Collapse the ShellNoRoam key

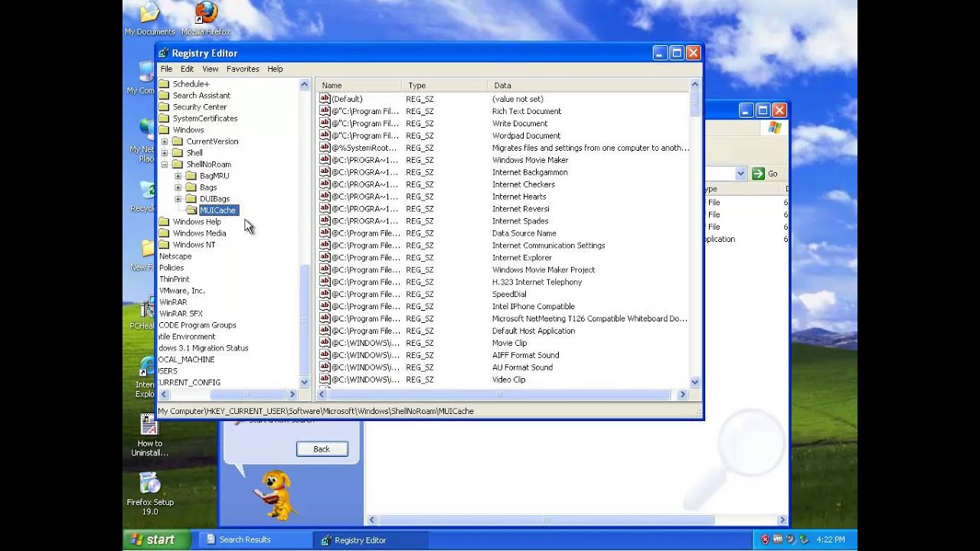point(165,165)
